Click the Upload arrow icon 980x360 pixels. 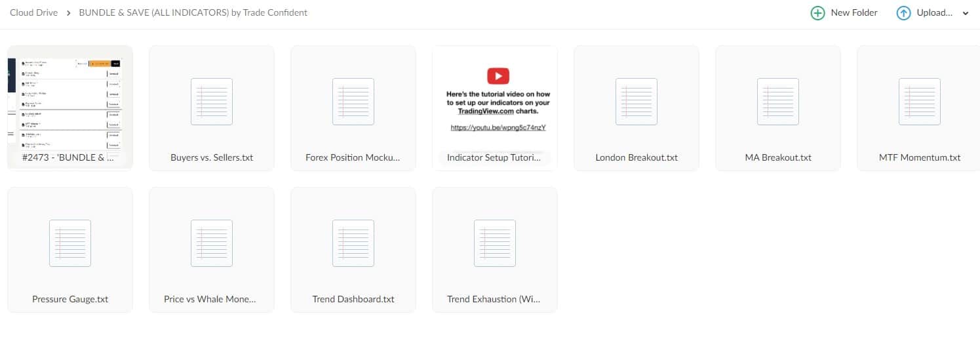(903, 13)
